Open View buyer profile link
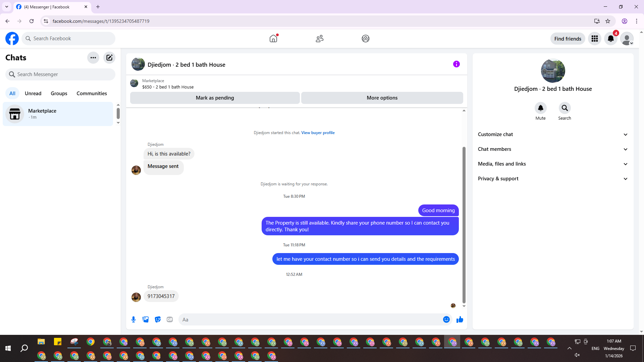Screen dimensions: 644x362 click(318, 133)
